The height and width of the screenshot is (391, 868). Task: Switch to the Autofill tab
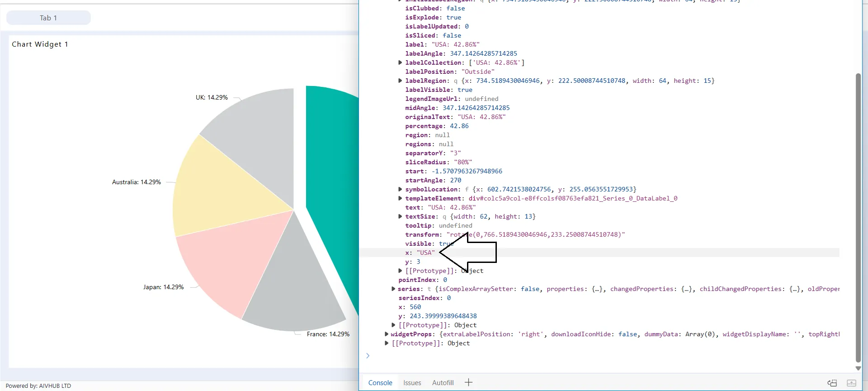pos(443,382)
